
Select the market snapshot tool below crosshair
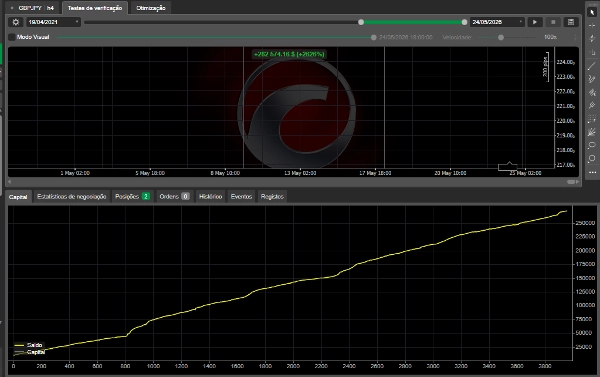(x=592, y=39)
